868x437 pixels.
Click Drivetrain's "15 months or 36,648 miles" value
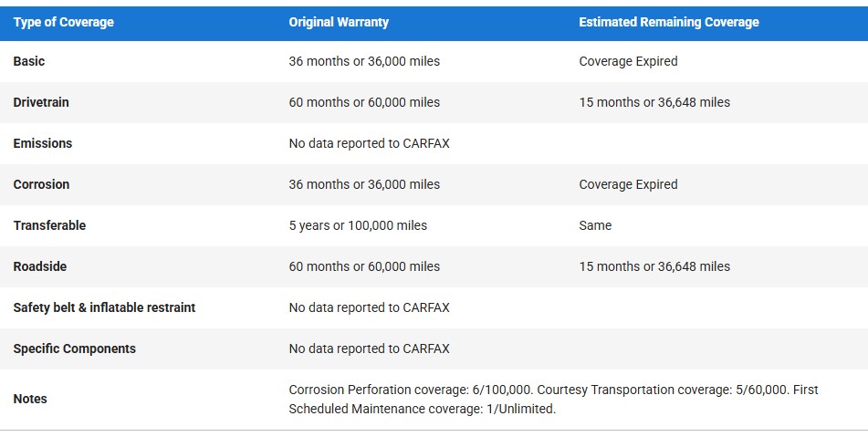654,102
